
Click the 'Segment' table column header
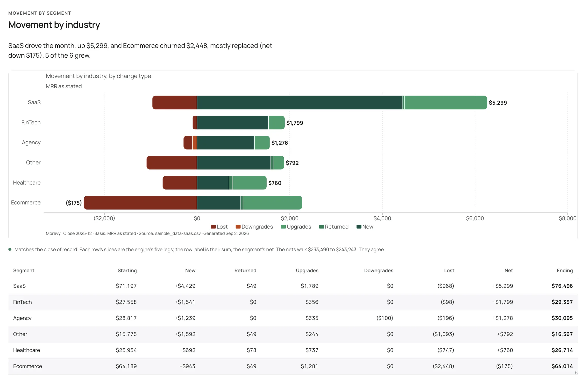(24, 270)
